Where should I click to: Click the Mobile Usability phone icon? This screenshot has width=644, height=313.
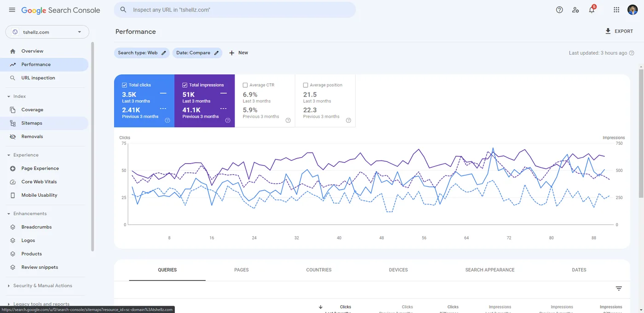(x=12, y=195)
